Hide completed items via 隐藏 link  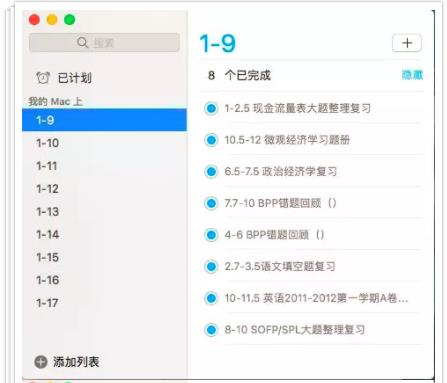(x=412, y=75)
